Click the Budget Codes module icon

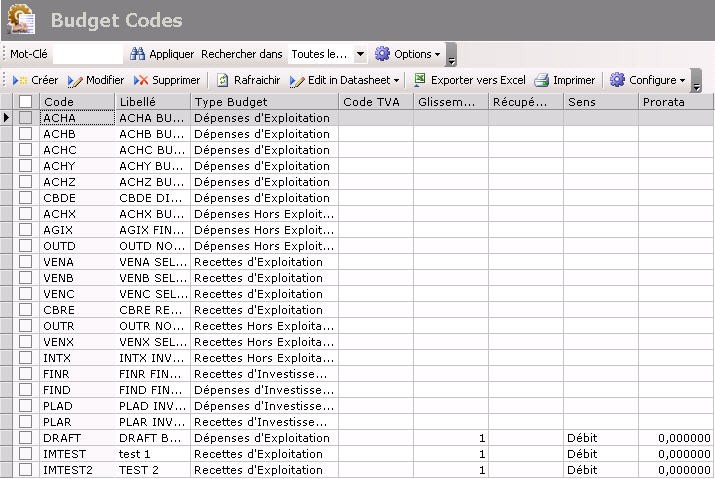coord(21,20)
